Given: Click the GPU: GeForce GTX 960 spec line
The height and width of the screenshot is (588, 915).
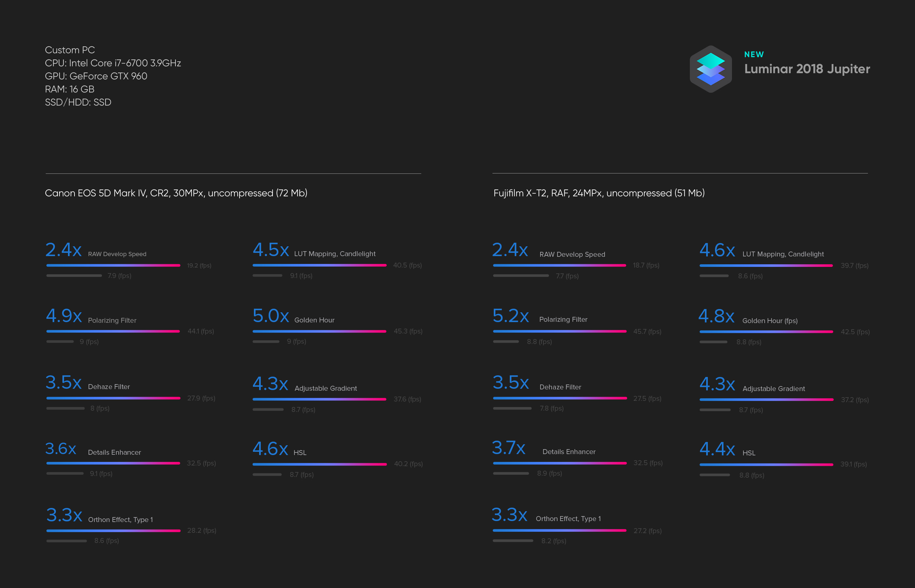Looking at the screenshot, I should pos(96,76).
